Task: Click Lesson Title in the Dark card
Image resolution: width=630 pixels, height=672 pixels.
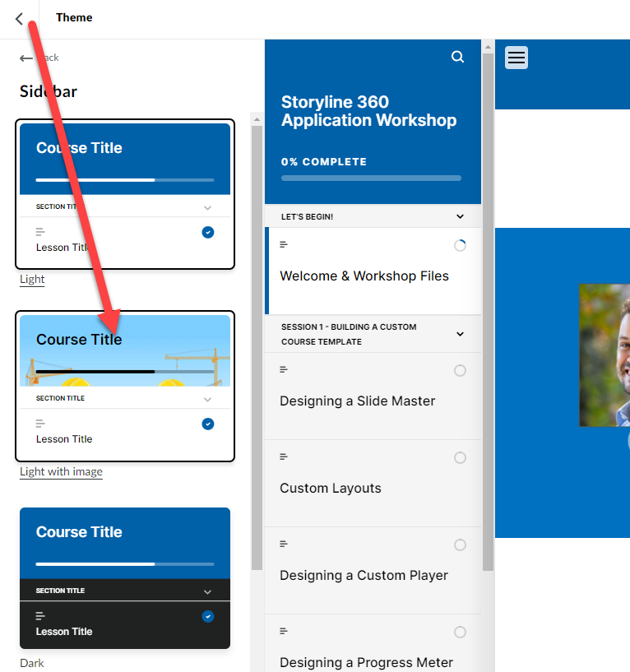Action: point(64,632)
